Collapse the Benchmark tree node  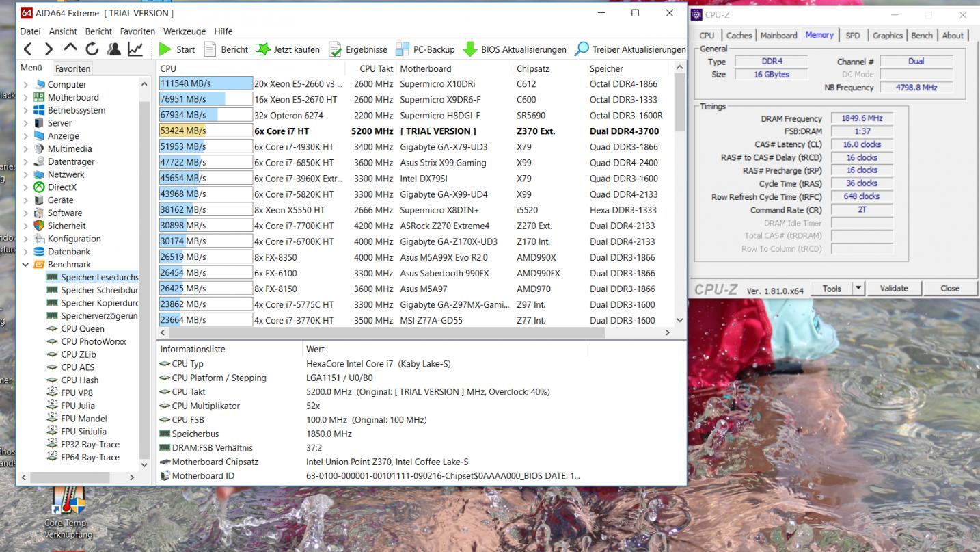tap(26, 265)
